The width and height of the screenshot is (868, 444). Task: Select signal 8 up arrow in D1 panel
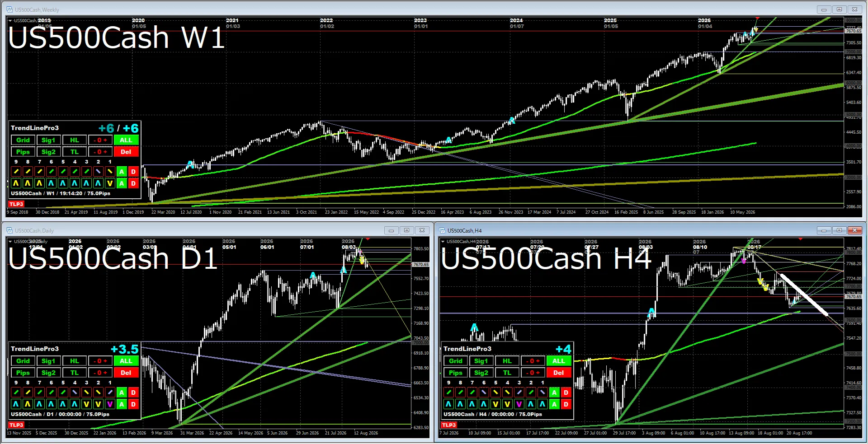(x=28, y=404)
